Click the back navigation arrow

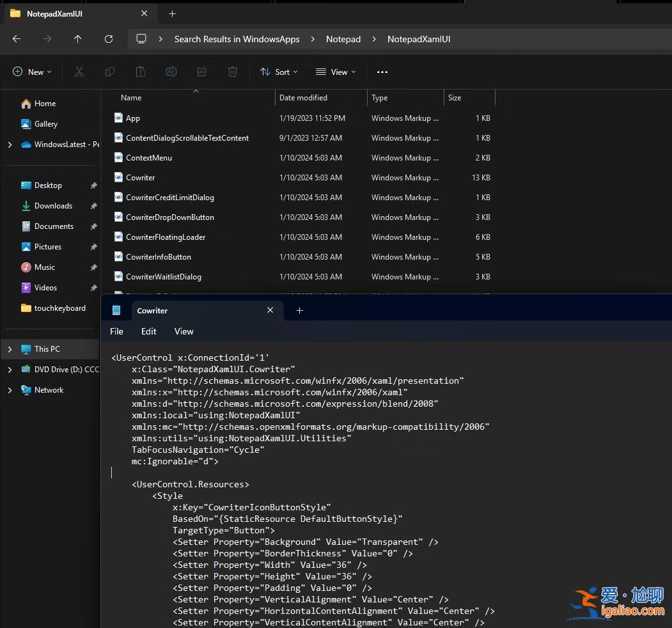pyautogui.click(x=17, y=39)
